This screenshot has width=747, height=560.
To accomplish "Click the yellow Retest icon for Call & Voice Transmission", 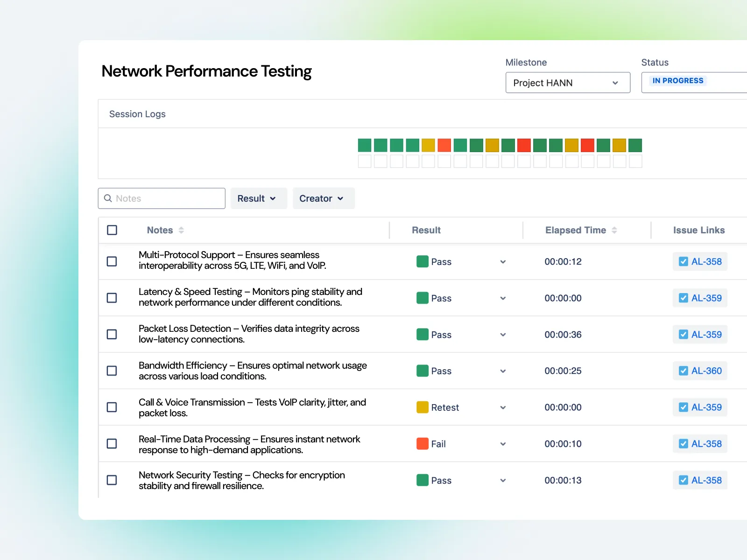I will [x=422, y=407].
